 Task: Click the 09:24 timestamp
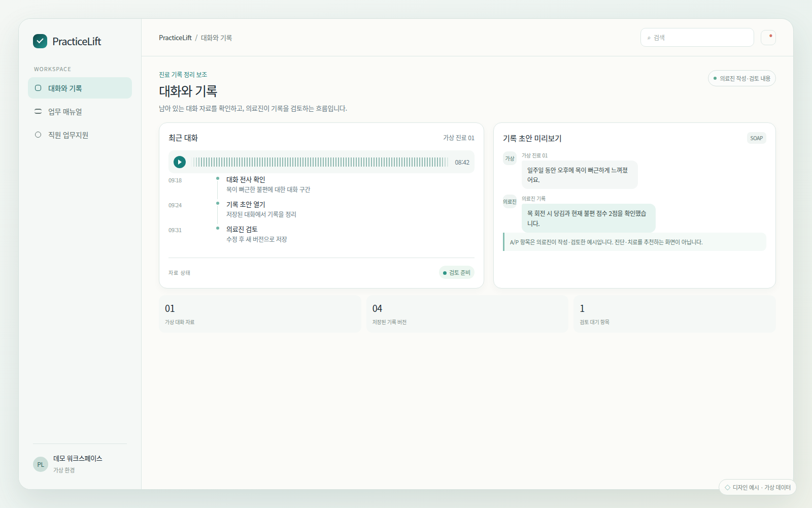[175, 205]
